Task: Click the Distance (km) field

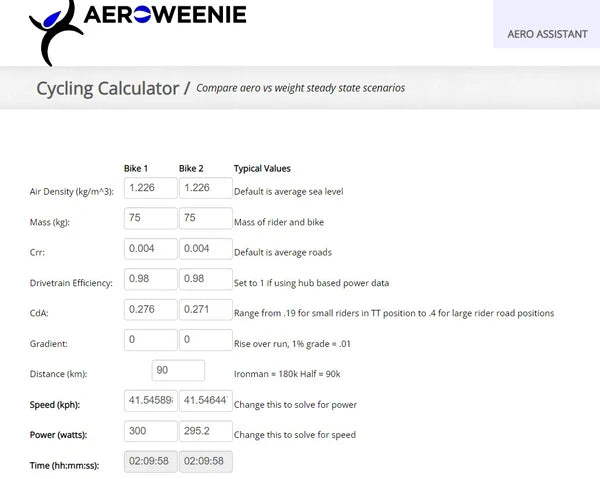Action: click(x=177, y=371)
